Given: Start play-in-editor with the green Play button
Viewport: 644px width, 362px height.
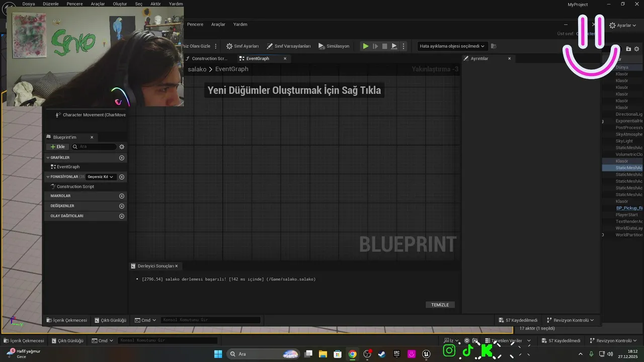Looking at the screenshot, I should [366, 46].
